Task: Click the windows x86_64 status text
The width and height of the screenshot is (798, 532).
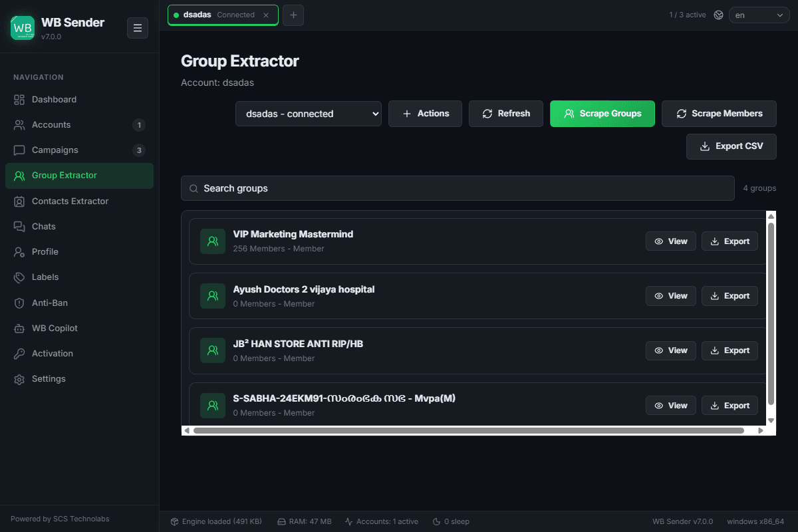Action: (755, 521)
